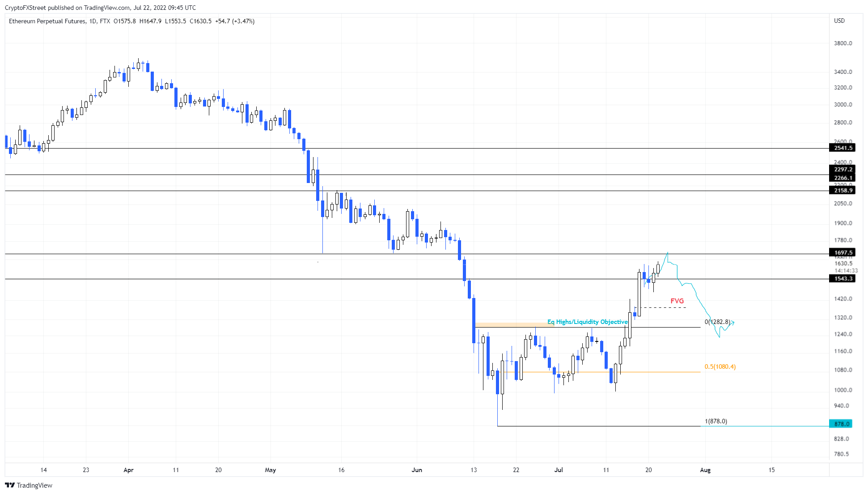868x494 pixels.
Task: Click the USD currency label
Action: pos(839,21)
